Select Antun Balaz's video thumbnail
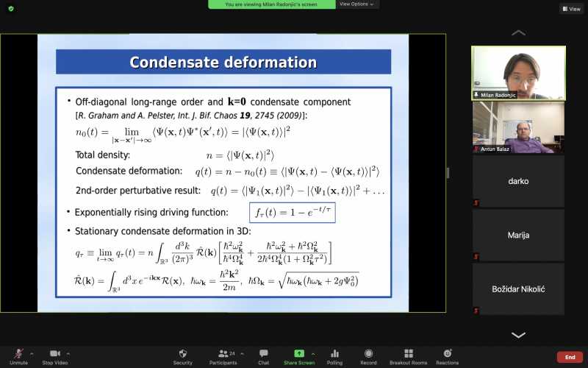The width and height of the screenshot is (588, 368). pyautogui.click(x=518, y=127)
